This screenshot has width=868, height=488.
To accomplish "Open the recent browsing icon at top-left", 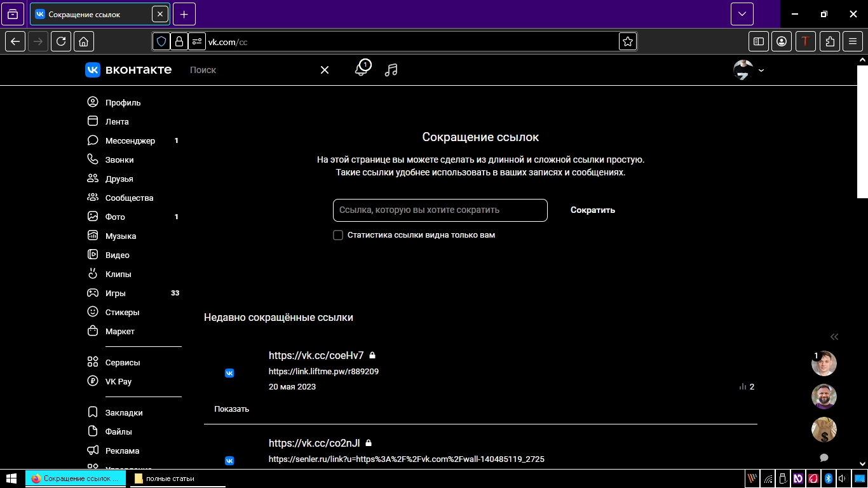I will click(x=13, y=14).
